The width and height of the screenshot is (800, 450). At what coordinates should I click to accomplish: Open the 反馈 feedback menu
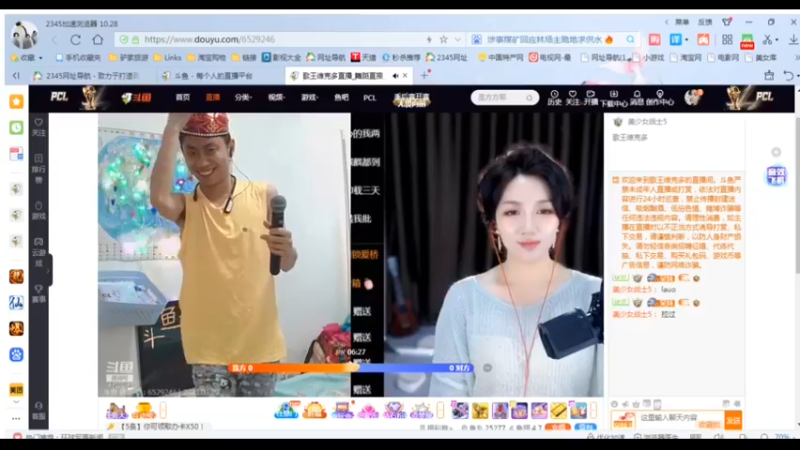[x=705, y=22]
